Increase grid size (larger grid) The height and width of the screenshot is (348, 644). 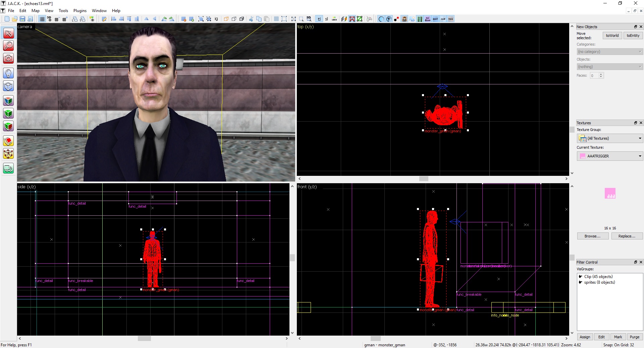[x=65, y=19]
